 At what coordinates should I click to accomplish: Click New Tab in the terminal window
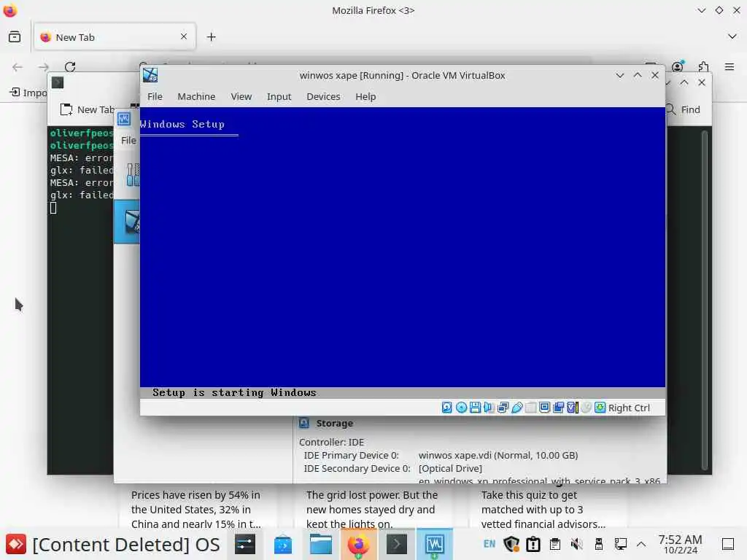pyautogui.click(x=88, y=109)
